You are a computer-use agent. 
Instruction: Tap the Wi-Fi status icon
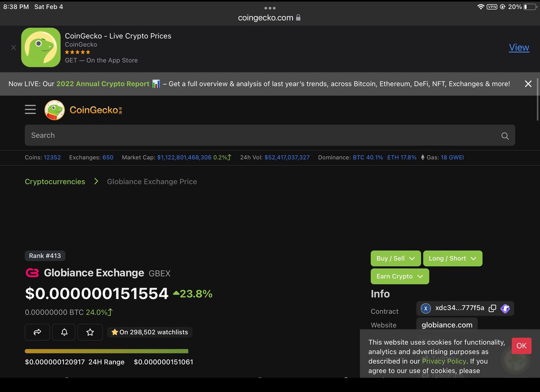pyautogui.click(x=481, y=7)
